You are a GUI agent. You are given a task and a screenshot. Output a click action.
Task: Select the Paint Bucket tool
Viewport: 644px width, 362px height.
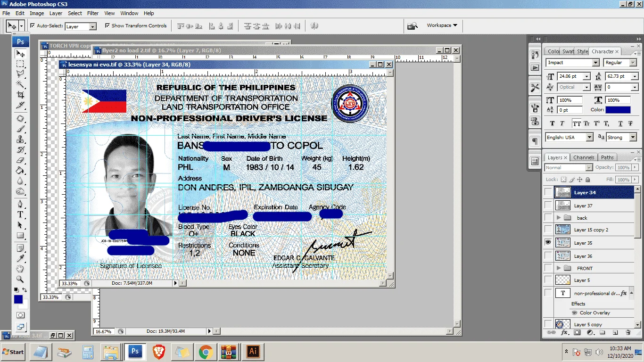coord(20,171)
